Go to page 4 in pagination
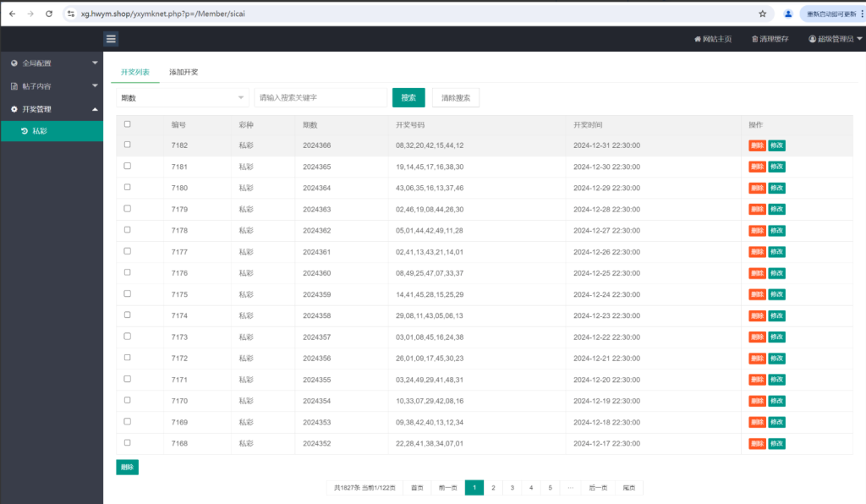 531,488
